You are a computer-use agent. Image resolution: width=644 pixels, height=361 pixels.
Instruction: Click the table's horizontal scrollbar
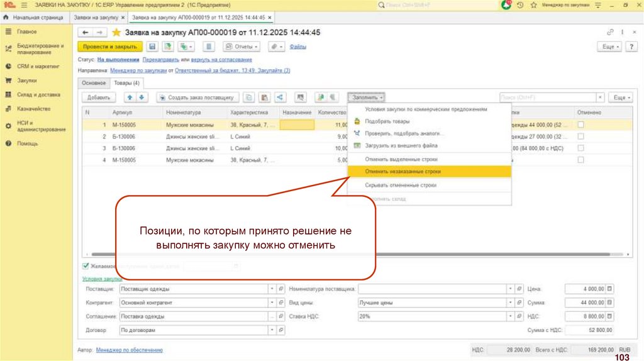pyautogui.click(x=351, y=255)
